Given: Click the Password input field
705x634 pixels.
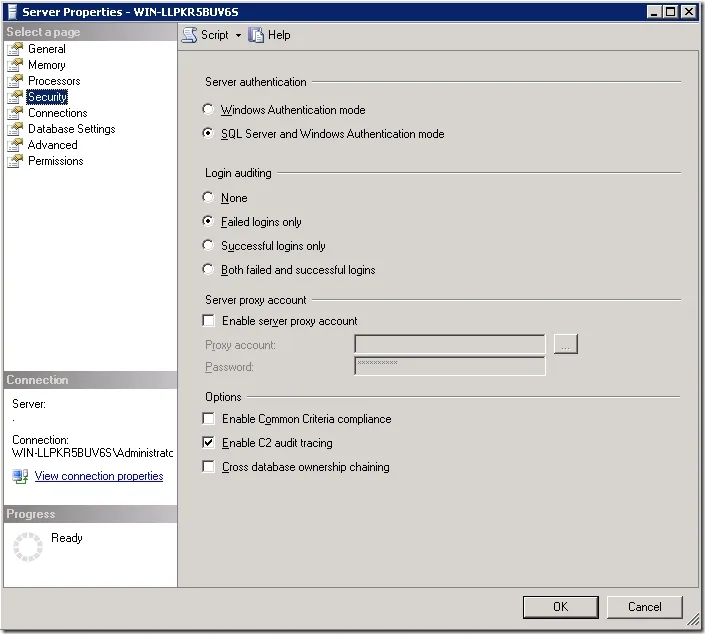Looking at the screenshot, I should point(450,366).
